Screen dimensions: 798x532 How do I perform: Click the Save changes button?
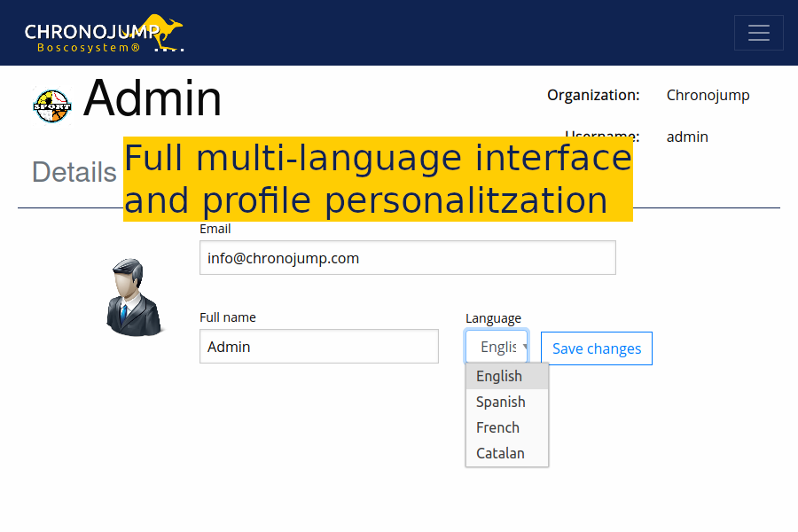coord(597,348)
